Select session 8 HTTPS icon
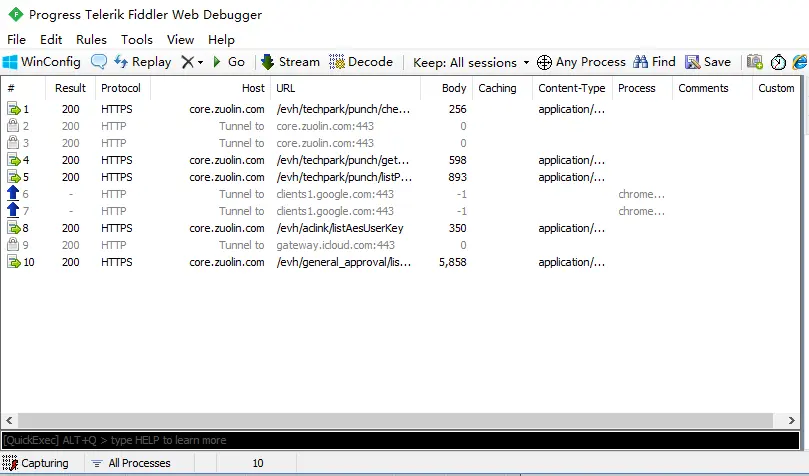 point(13,228)
